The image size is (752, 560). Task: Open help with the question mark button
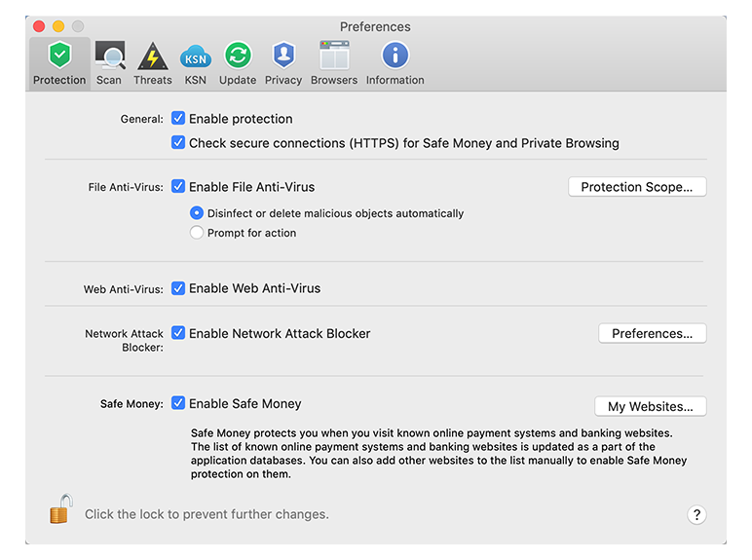pos(696,515)
